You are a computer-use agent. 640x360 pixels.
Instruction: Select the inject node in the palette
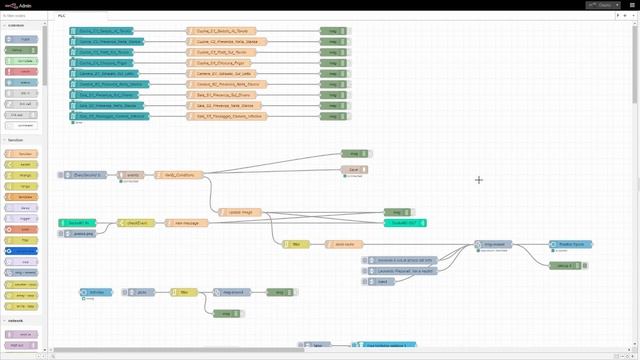coord(22,39)
